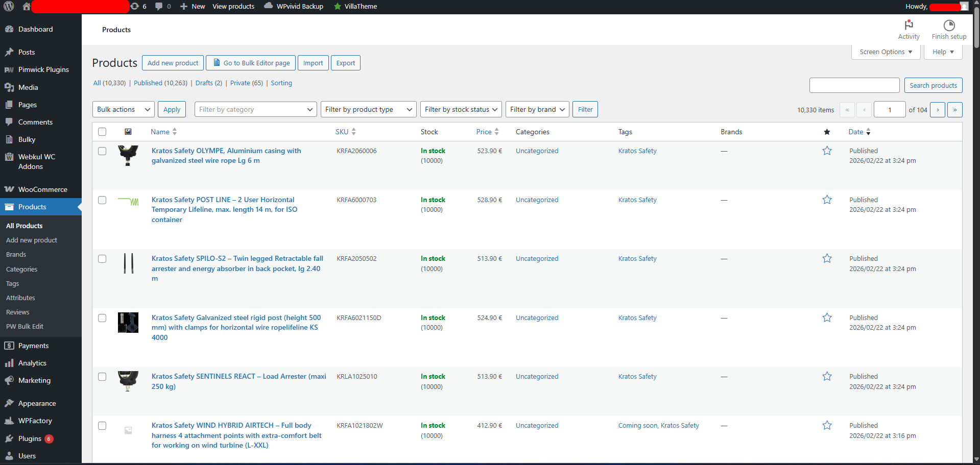Sort by featured using star column header
Image resolution: width=980 pixels, height=465 pixels.
tap(827, 132)
